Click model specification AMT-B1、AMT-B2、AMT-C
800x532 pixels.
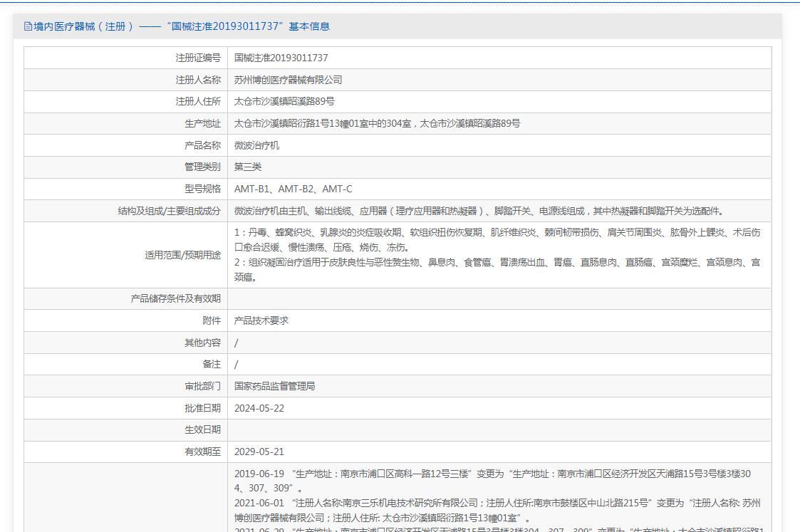point(293,189)
